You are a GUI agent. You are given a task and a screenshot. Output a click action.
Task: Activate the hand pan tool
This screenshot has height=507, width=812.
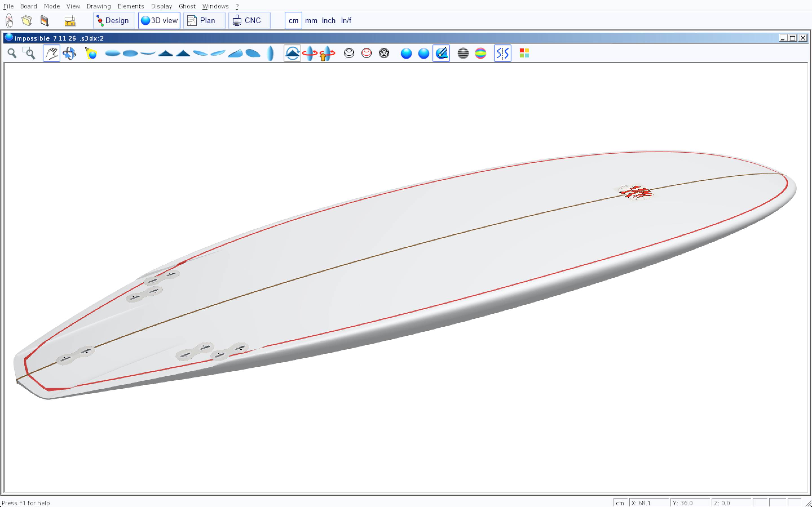pos(52,53)
